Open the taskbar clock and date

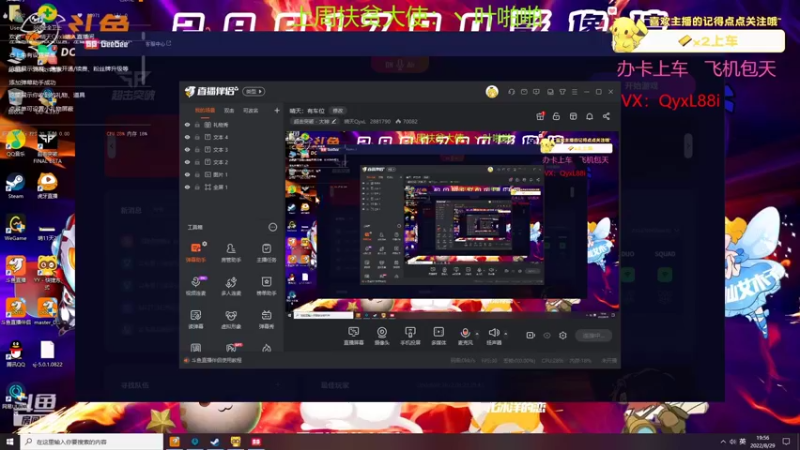pyautogui.click(x=763, y=442)
